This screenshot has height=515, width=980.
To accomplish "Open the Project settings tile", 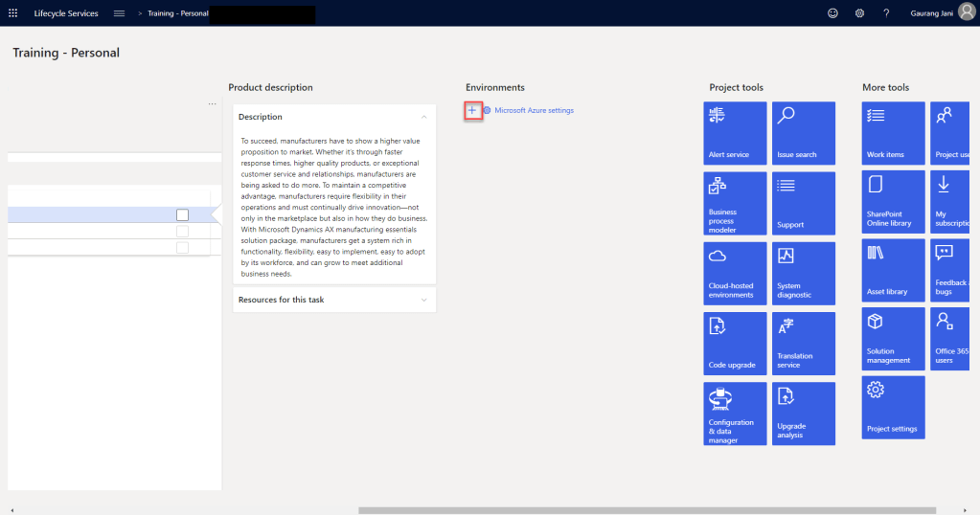I will 893,407.
